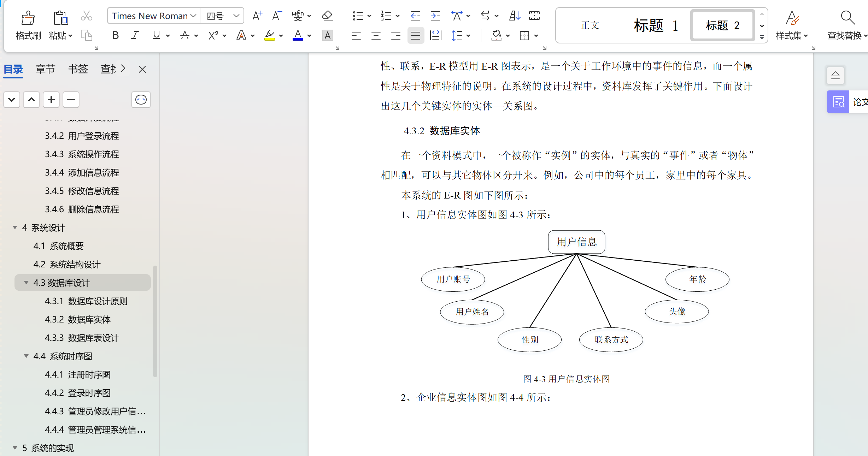
Task: Click the A-Z sort icon
Action: pyautogui.click(x=515, y=16)
